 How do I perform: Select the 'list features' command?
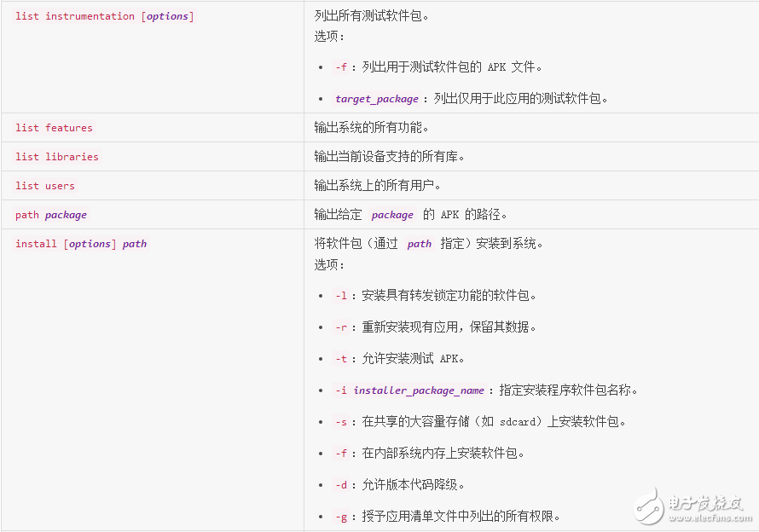(x=54, y=128)
